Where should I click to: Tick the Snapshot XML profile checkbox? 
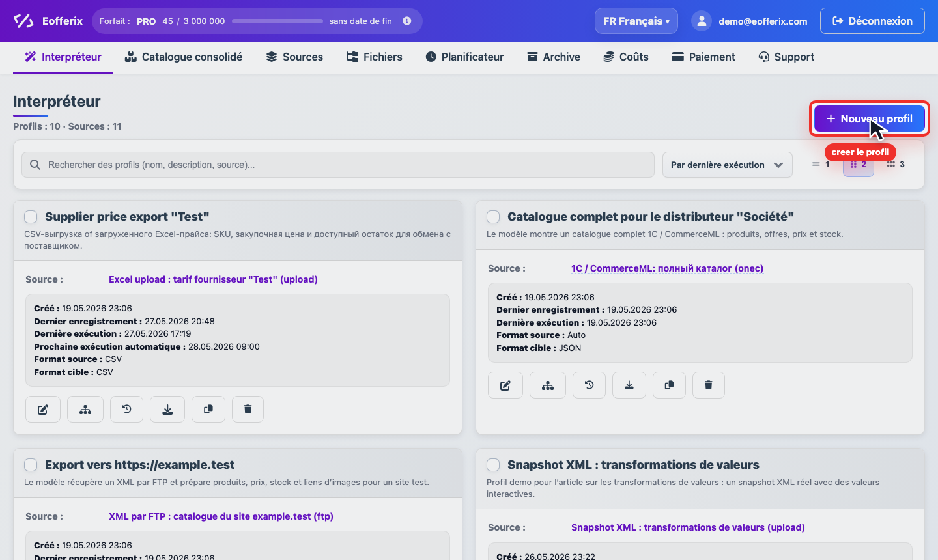tap(493, 465)
